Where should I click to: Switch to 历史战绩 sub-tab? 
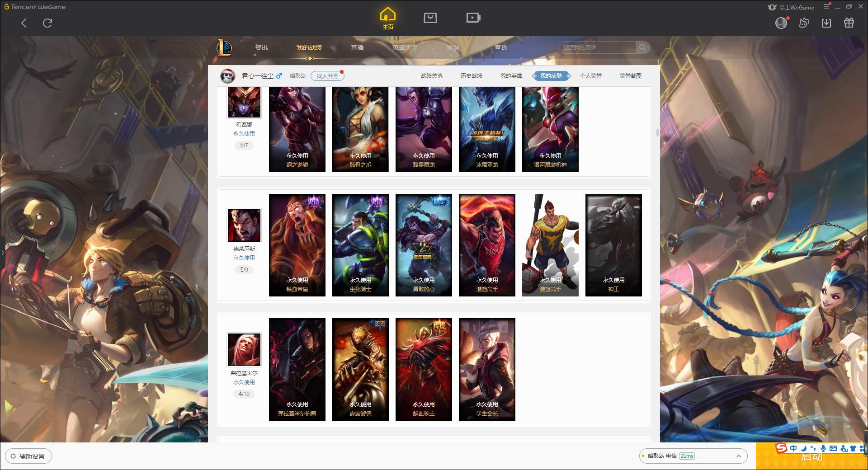(x=472, y=76)
